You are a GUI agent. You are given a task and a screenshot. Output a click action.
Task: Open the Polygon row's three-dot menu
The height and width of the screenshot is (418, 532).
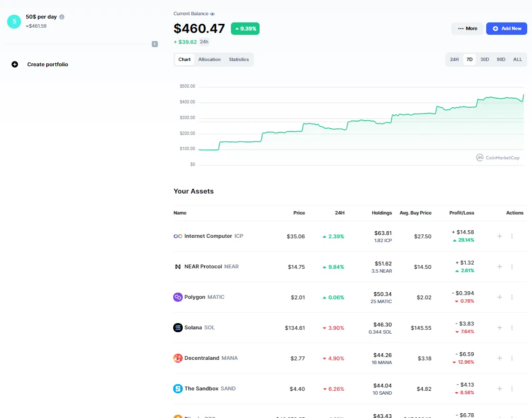(512, 297)
